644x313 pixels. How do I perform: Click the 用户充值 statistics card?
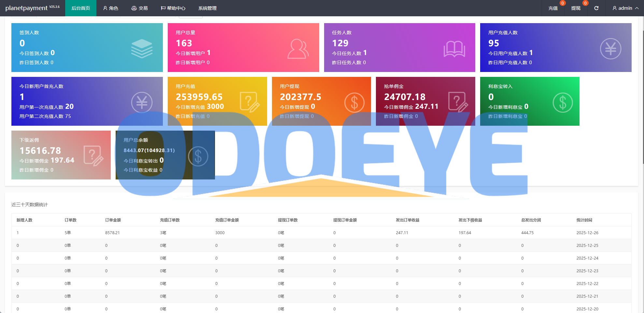click(217, 101)
